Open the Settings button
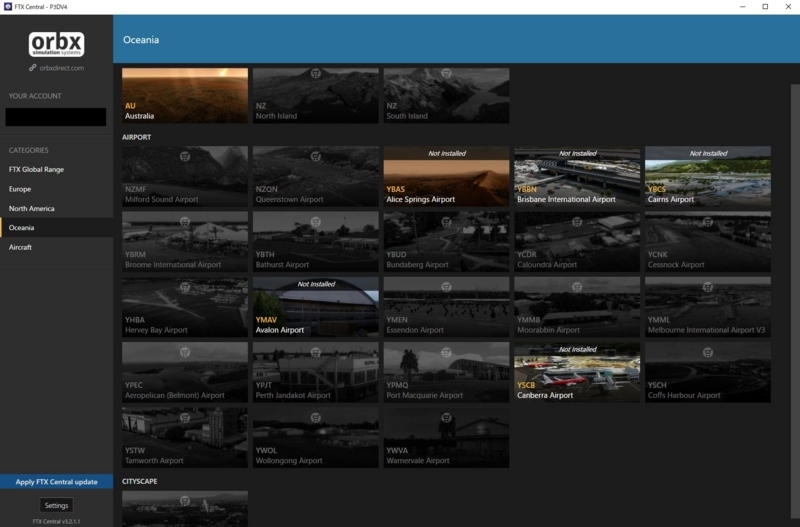Viewport: 800px width, 527px height. [x=56, y=505]
